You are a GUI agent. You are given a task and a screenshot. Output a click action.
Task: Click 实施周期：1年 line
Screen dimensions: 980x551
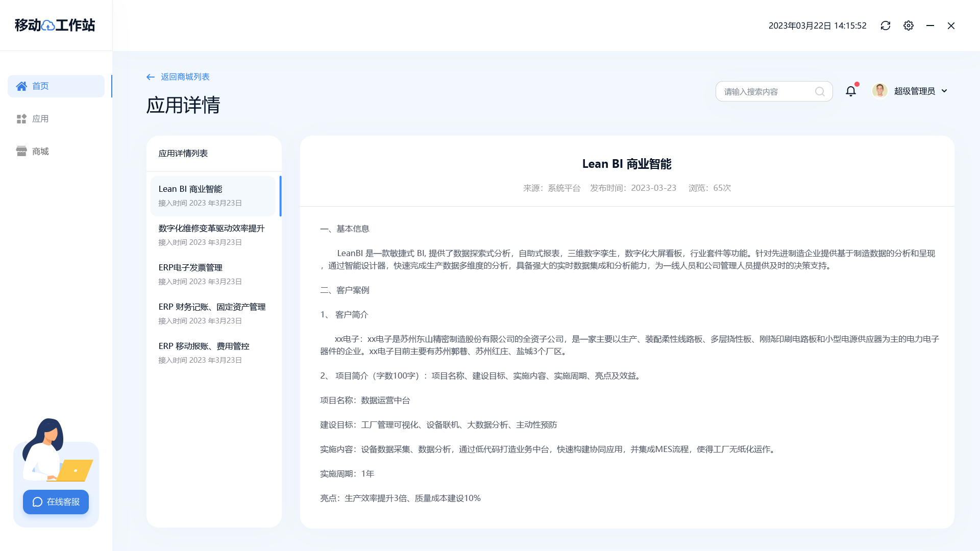(x=347, y=474)
